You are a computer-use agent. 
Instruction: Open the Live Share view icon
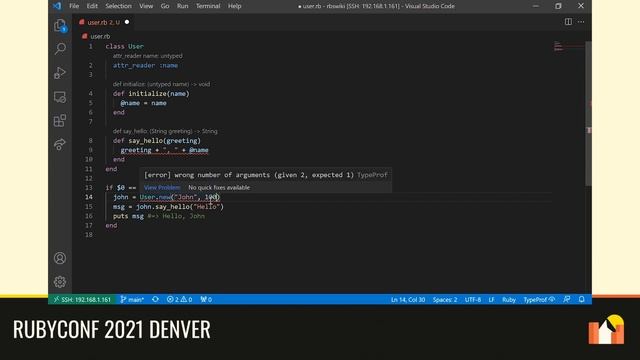[x=60, y=144]
